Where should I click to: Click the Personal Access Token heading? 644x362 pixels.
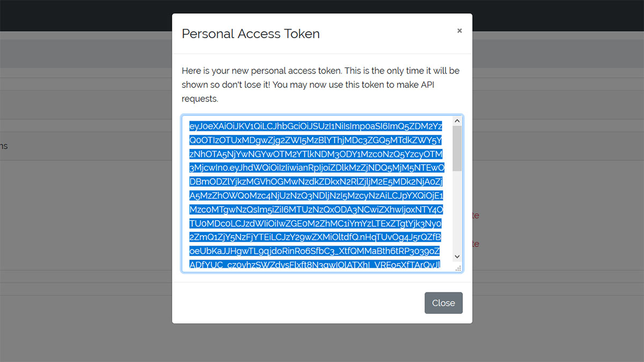251,34
